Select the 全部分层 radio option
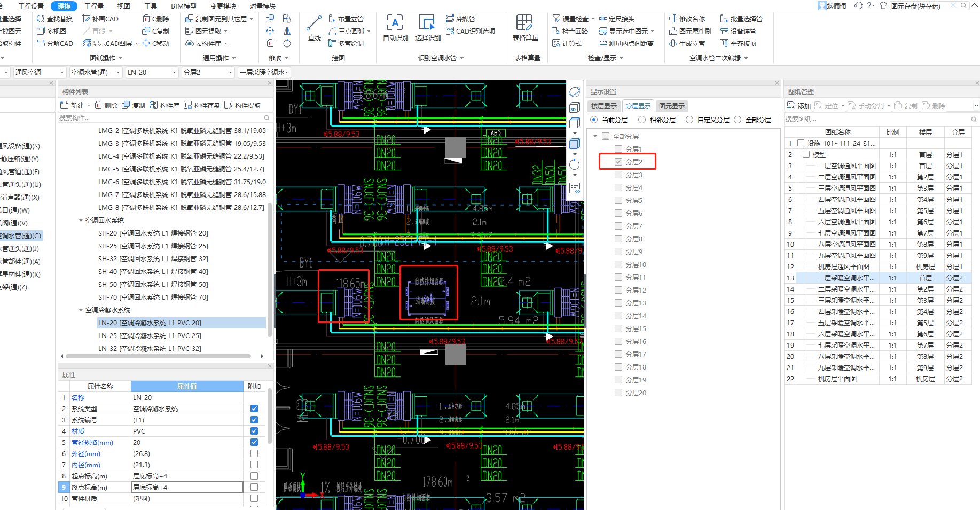The image size is (980, 510). pos(738,120)
